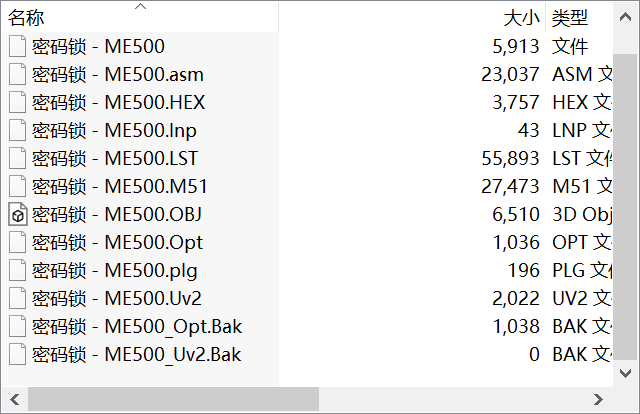The width and height of the screenshot is (640, 414).
Task: Click the horizontal scrollbar thumb
Action: [173, 399]
